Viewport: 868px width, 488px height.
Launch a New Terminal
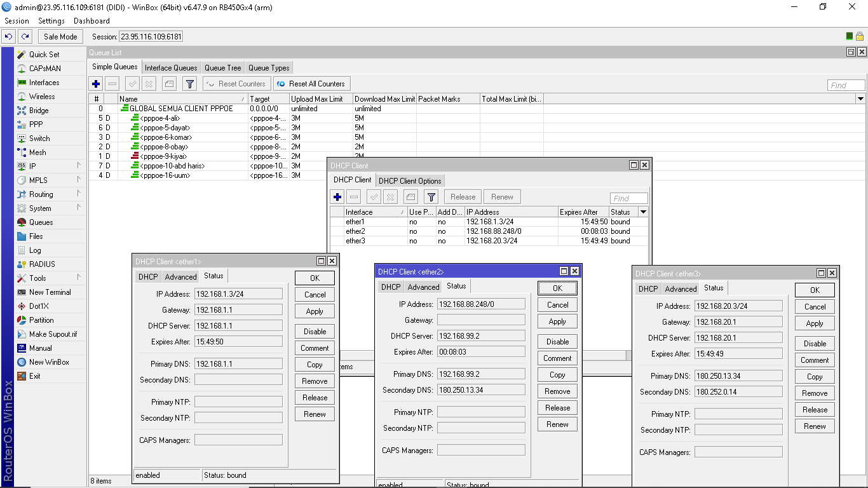(50, 292)
